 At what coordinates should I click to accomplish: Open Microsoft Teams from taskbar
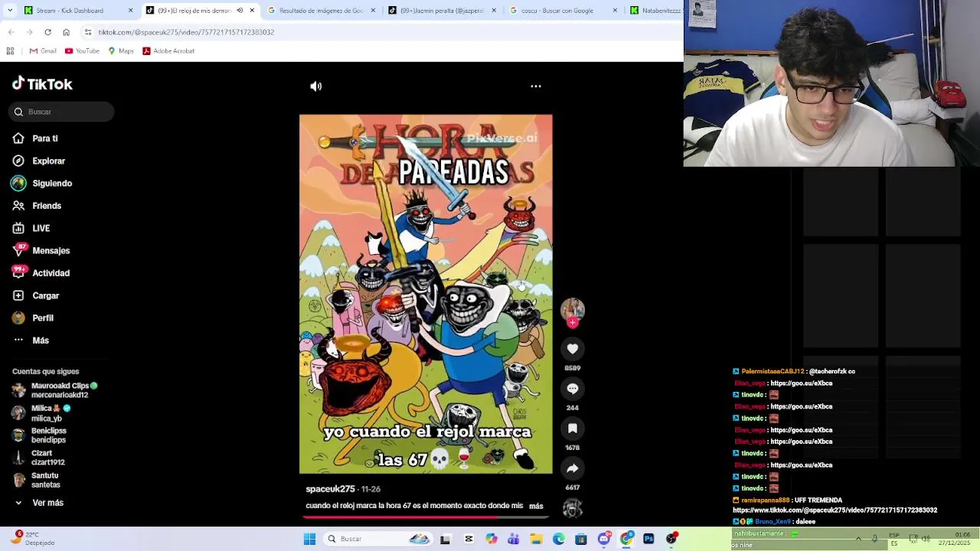514,539
